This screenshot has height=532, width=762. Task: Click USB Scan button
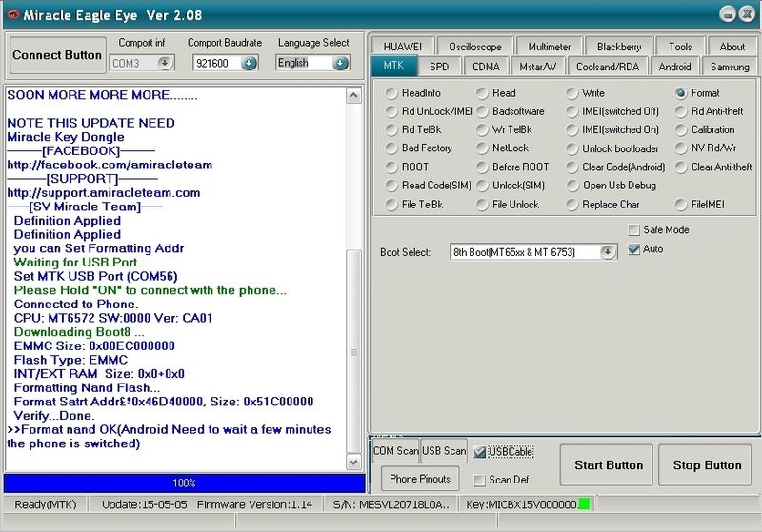tap(444, 451)
